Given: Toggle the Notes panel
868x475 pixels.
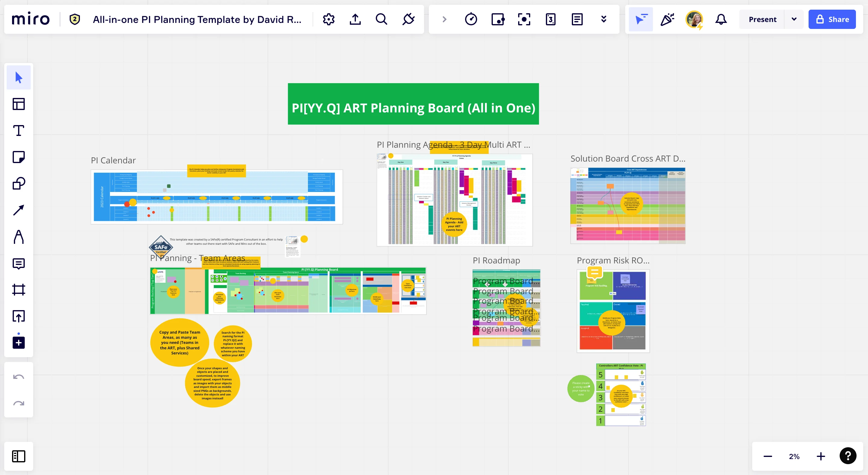Looking at the screenshot, I should 577,19.
